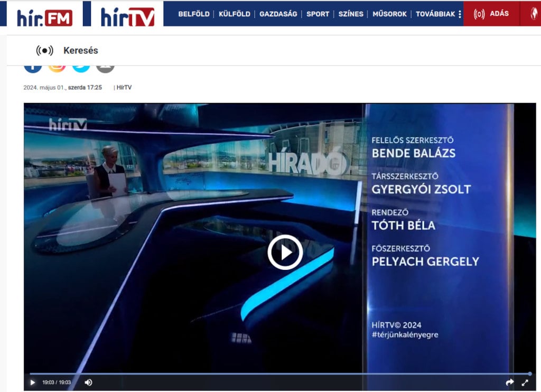This screenshot has width=541, height=392.
Task: Open the KÜLFÖLD menu section
Action: (x=234, y=14)
